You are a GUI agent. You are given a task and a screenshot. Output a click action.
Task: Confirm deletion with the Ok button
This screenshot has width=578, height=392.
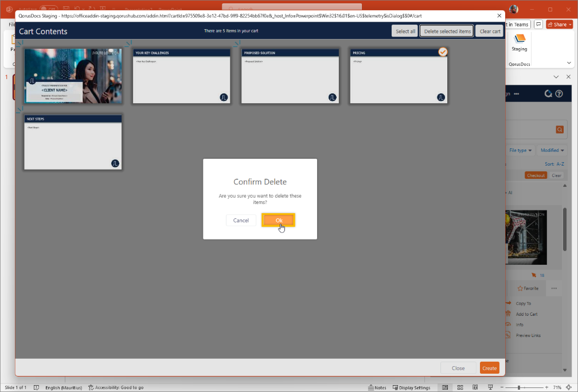click(x=278, y=220)
